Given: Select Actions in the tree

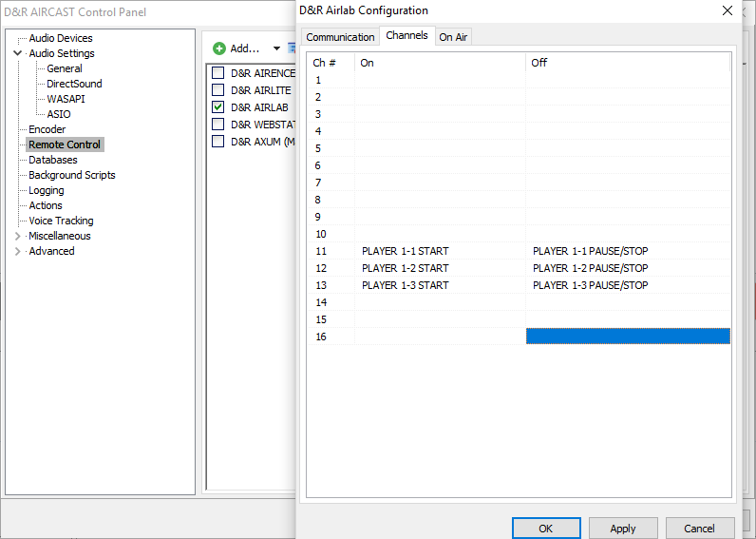Looking at the screenshot, I should click(x=46, y=205).
